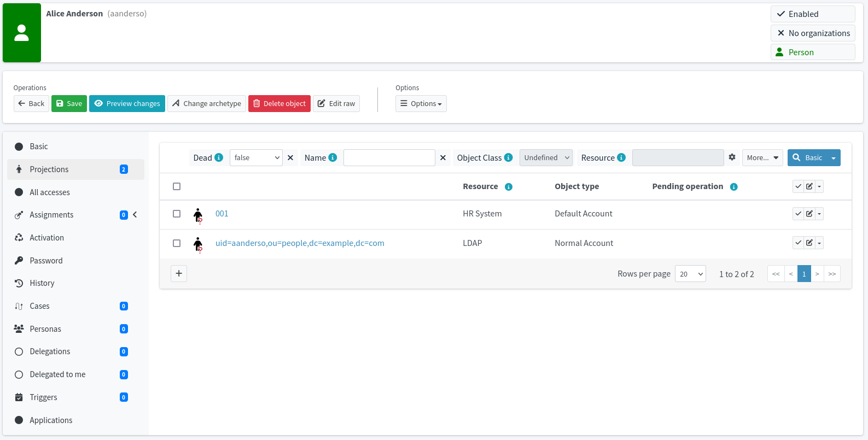Open the Options dropdown menu
868x440 pixels.
point(421,104)
